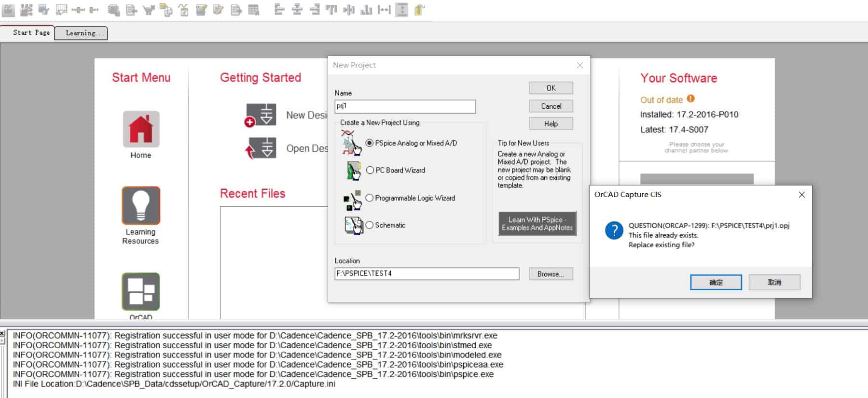Select the Programmable Logic Wizard option

click(x=370, y=198)
